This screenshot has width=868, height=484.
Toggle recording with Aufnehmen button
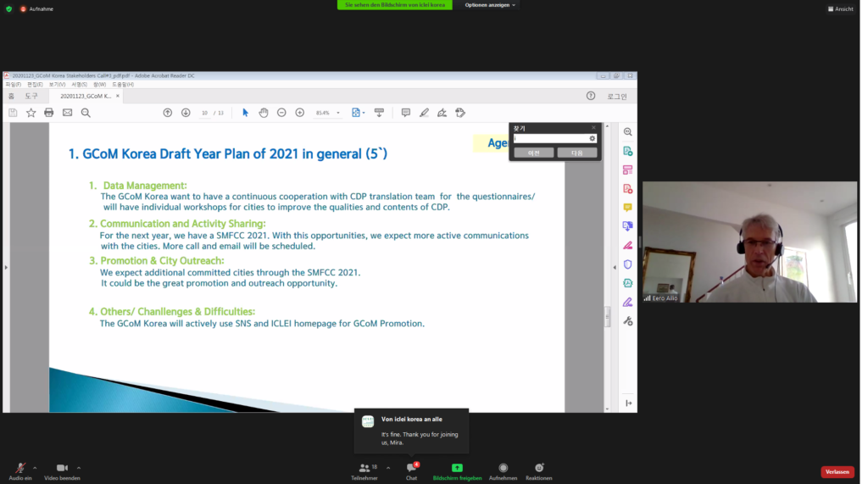(503, 470)
